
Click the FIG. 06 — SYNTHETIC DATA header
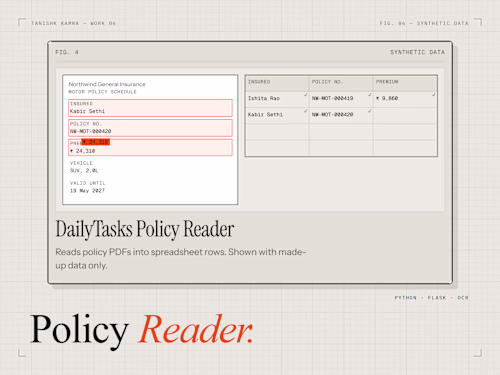tap(424, 23)
